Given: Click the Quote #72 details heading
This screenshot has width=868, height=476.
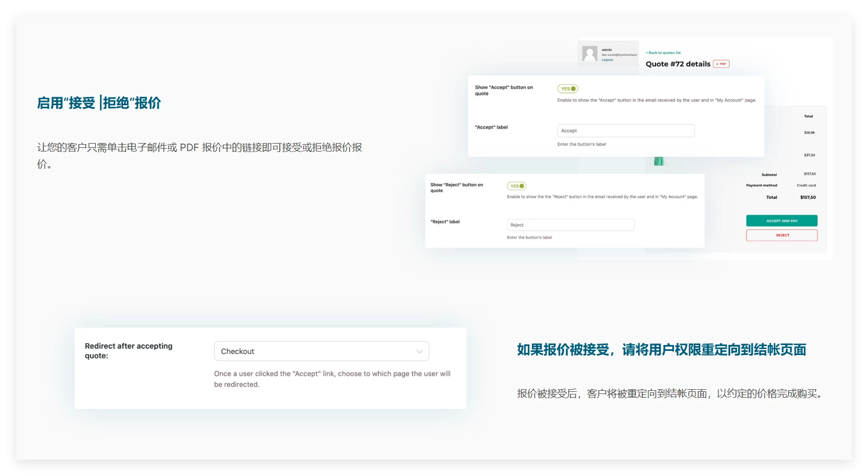Looking at the screenshot, I should point(678,64).
